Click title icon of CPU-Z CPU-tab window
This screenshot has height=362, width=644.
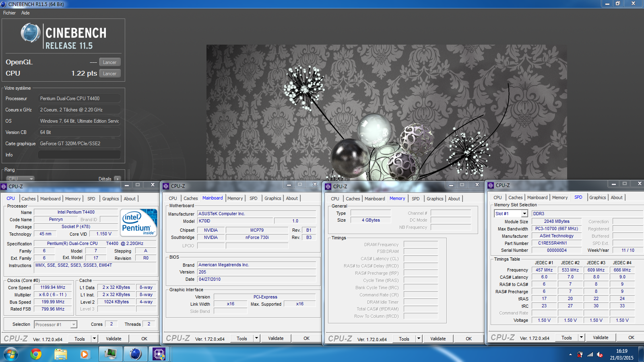click(x=4, y=187)
